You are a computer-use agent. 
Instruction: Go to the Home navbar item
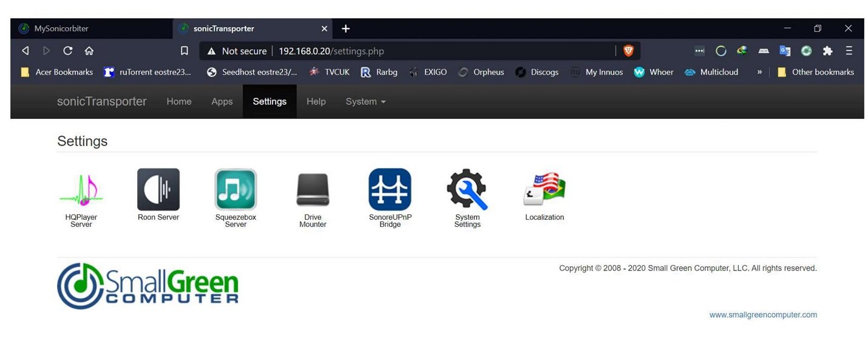[179, 101]
